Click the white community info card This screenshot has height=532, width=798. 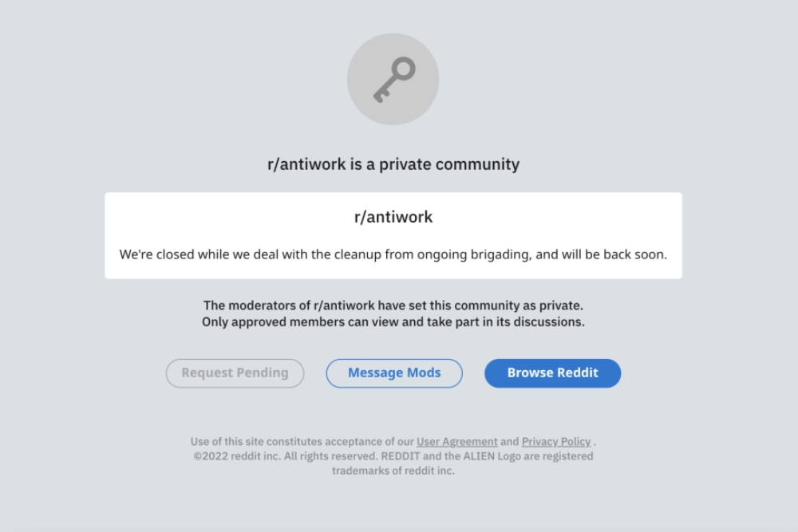tap(393, 234)
